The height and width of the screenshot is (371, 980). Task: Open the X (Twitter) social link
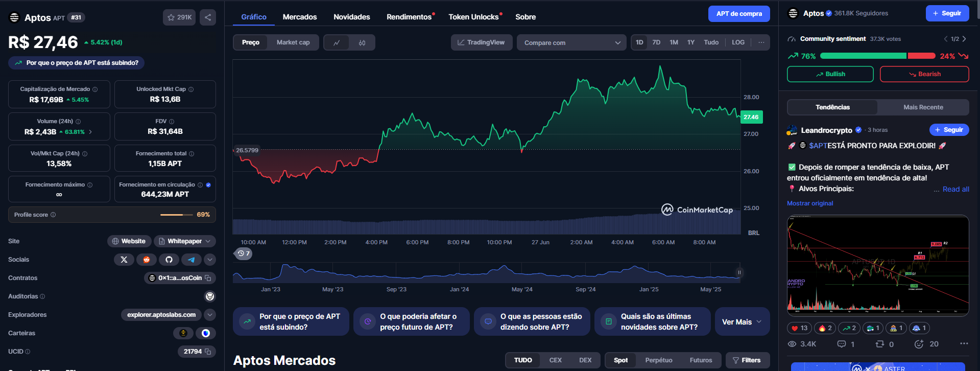(x=124, y=260)
